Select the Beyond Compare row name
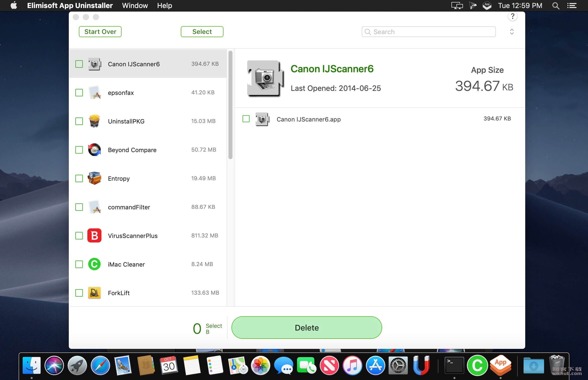 (x=132, y=150)
